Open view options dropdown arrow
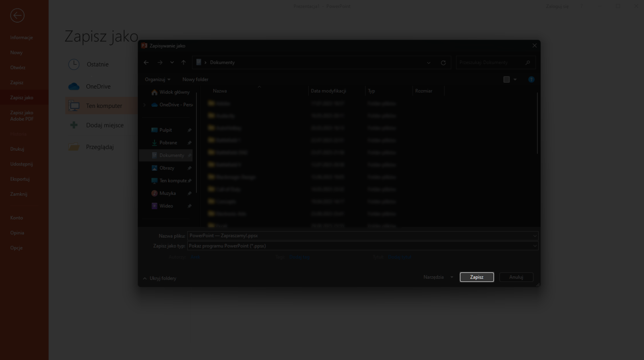This screenshot has height=360, width=644. [x=515, y=80]
